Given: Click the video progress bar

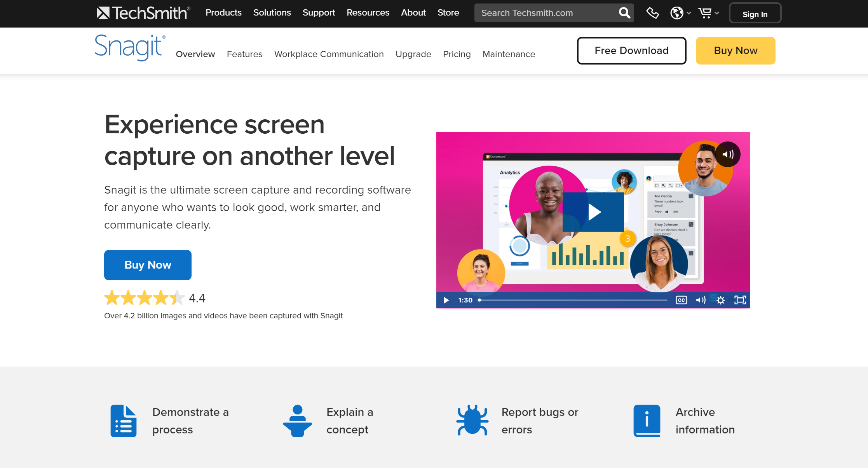Looking at the screenshot, I should tap(573, 300).
